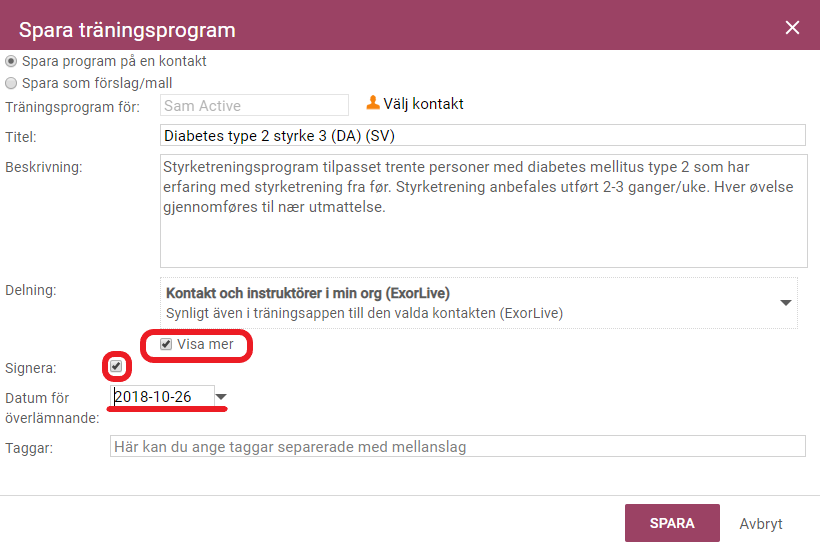Click the Taggar input field

pos(458,446)
